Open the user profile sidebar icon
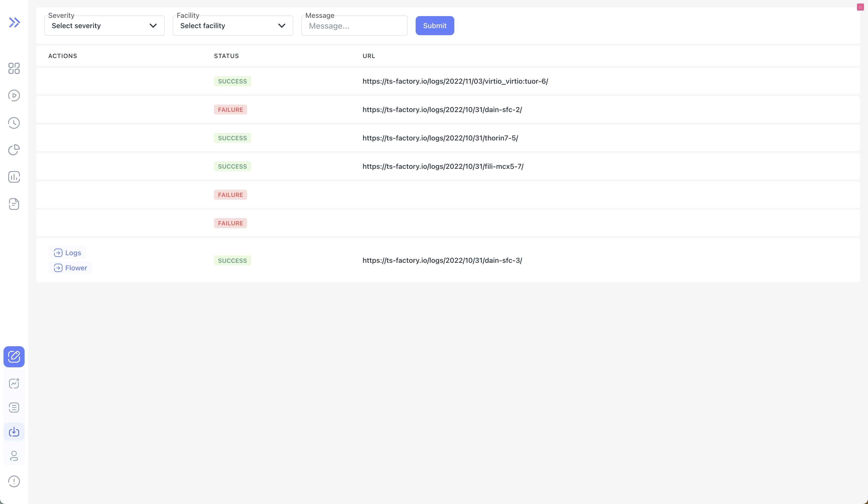The image size is (868, 504). coord(14,456)
